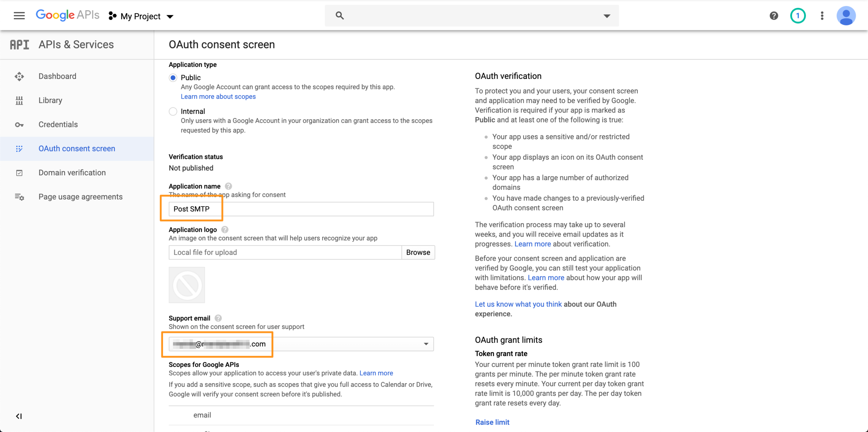
Task: Select the Internal application type radio
Action: [x=173, y=111]
